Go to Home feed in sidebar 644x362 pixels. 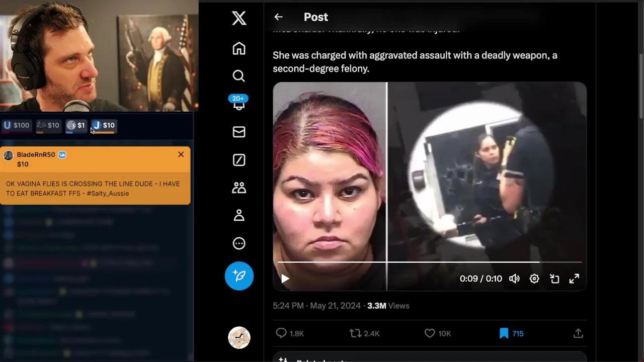239,48
